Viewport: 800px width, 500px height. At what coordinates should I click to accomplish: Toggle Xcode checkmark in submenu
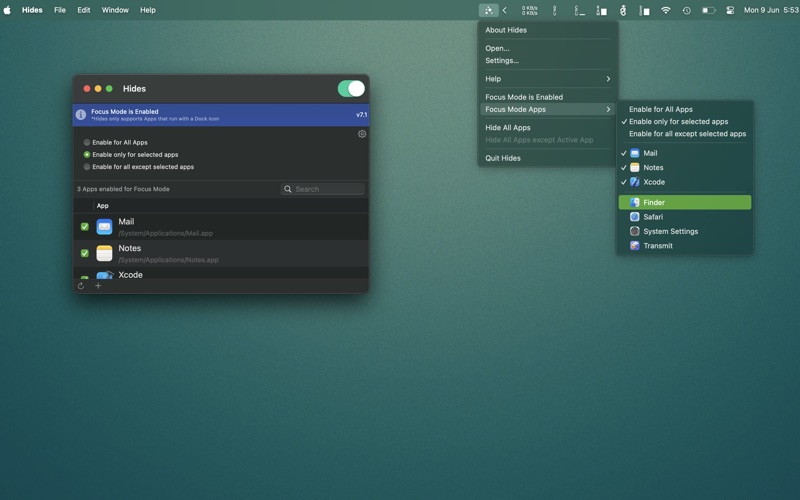(623, 182)
